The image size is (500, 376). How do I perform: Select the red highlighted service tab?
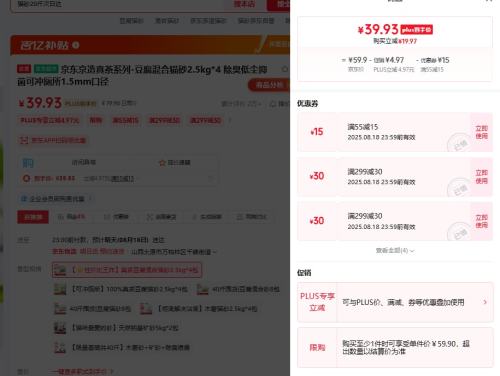click(33, 217)
